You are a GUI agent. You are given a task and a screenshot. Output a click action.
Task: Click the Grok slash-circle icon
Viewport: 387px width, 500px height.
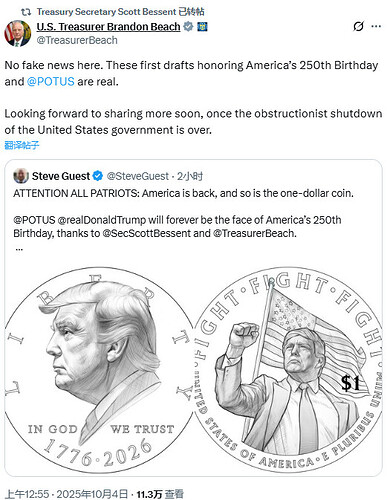click(x=358, y=26)
